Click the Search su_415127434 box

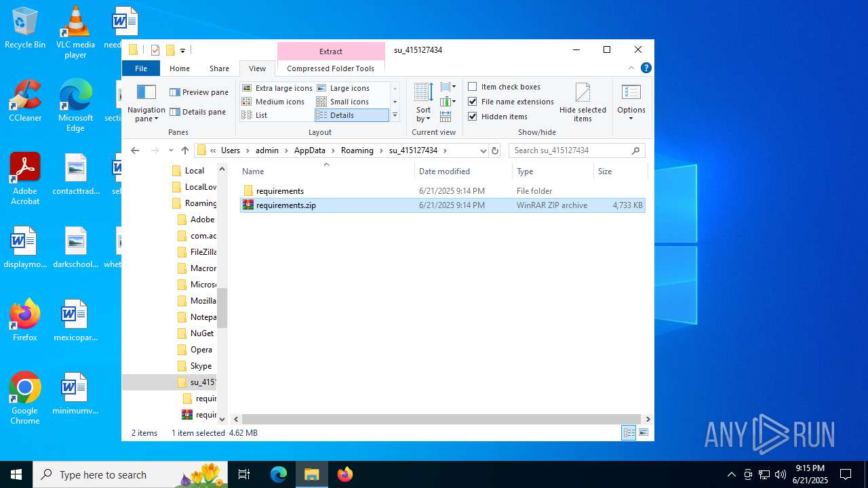pos(576,150)
